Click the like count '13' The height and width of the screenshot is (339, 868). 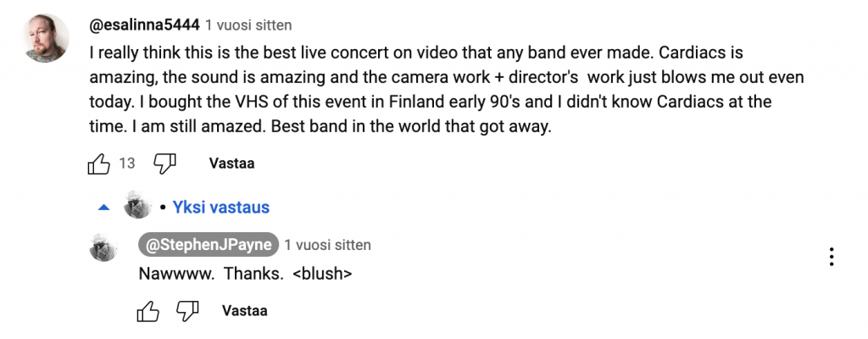pyautogui.click(x=127, y=164)
